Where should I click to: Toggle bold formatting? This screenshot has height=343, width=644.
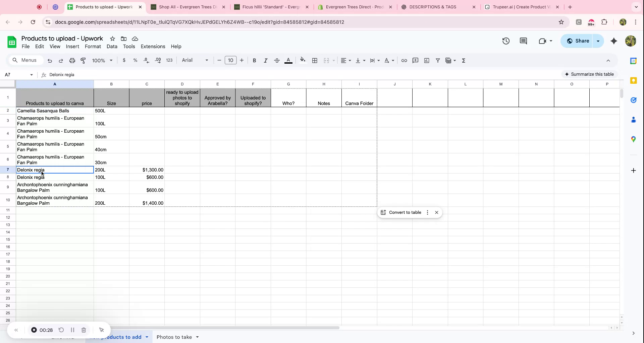[x=254, y=61]
